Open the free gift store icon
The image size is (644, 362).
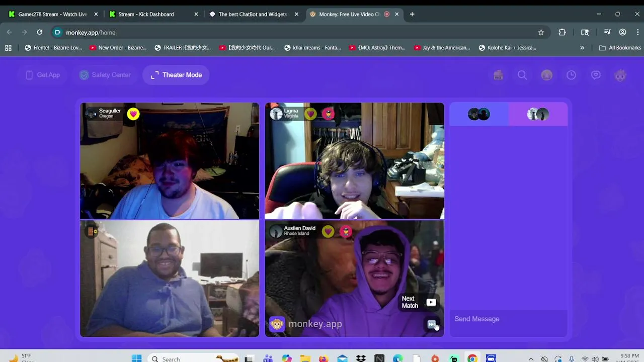tap(498, 75)
